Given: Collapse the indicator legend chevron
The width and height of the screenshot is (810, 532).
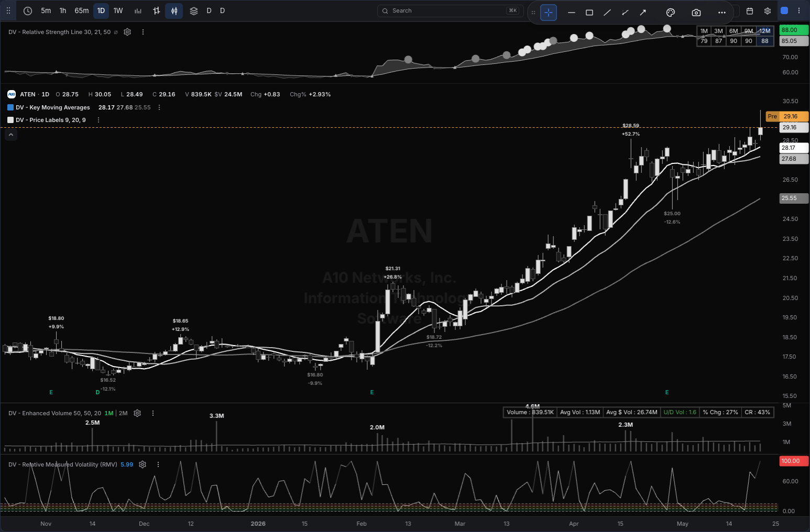Looking at the screenshot, I should 11,135.
